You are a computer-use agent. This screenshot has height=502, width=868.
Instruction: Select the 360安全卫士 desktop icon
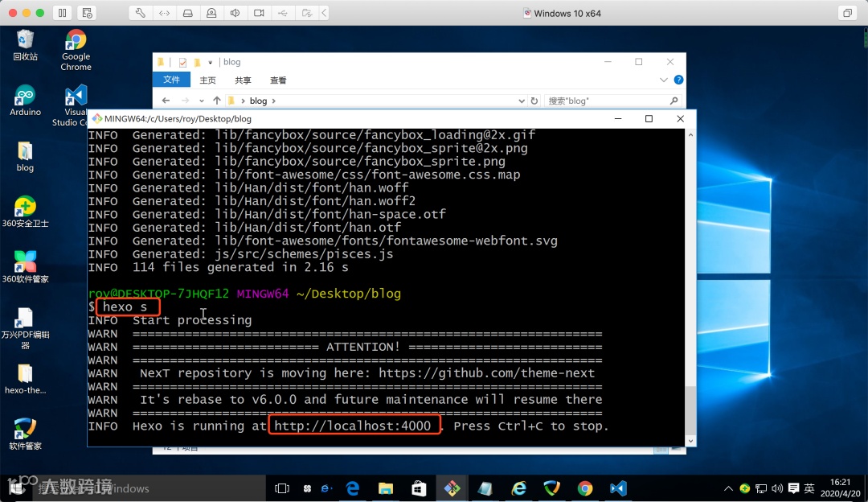click(25, 212)
